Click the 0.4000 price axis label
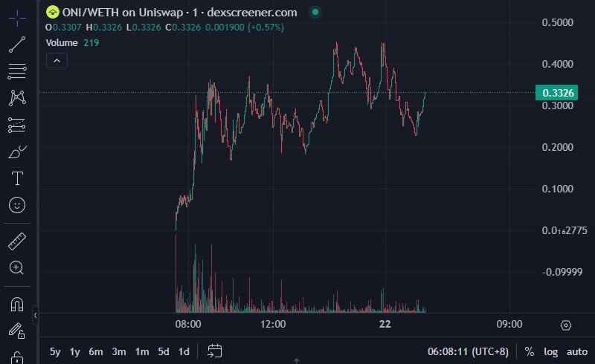Image resolution: width=595 pixels, height=364 pixels. pos(557,64)
